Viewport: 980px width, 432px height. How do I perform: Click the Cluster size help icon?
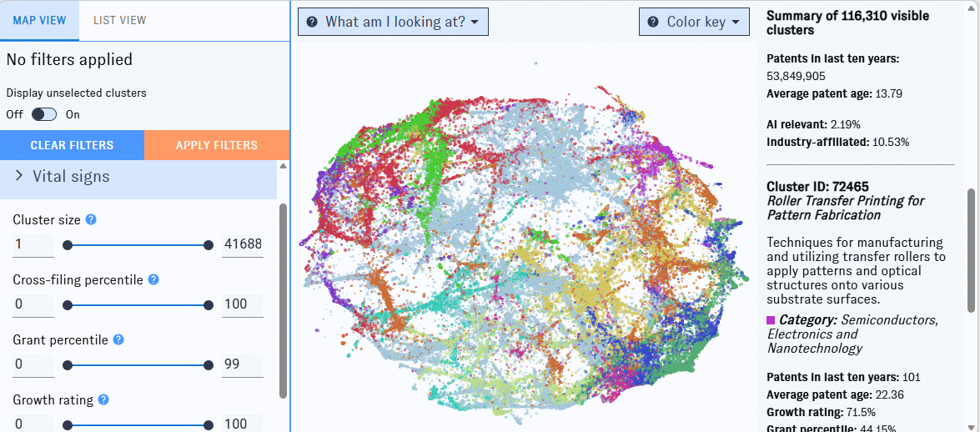tap(91, 219)
